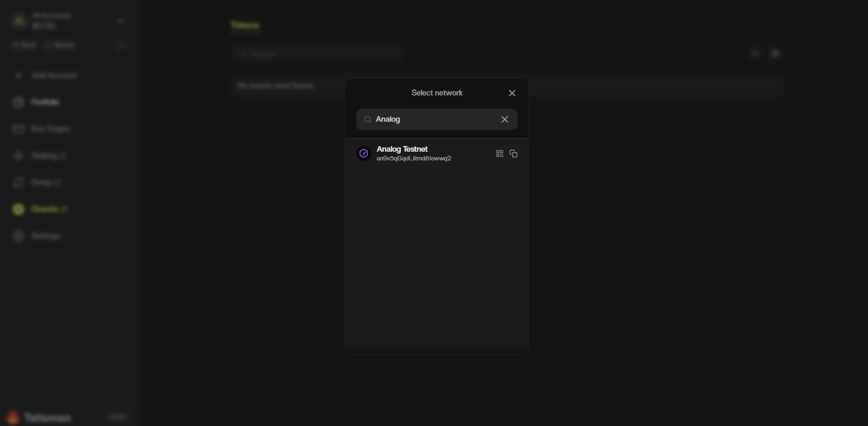Image resolution: width=868 pixels, height=426 pixels.
Task: Open Settings from the sidebar
Action: coord(45,236)
